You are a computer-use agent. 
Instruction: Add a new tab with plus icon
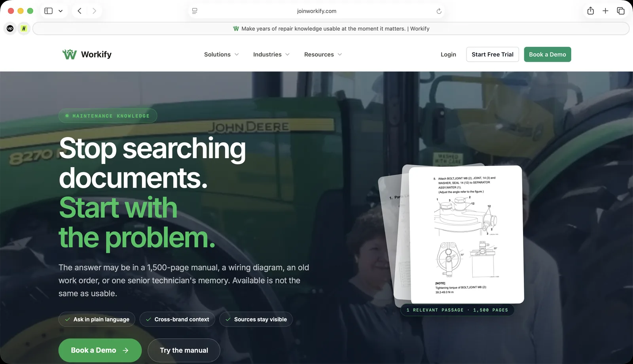click(x=605, y=11)
